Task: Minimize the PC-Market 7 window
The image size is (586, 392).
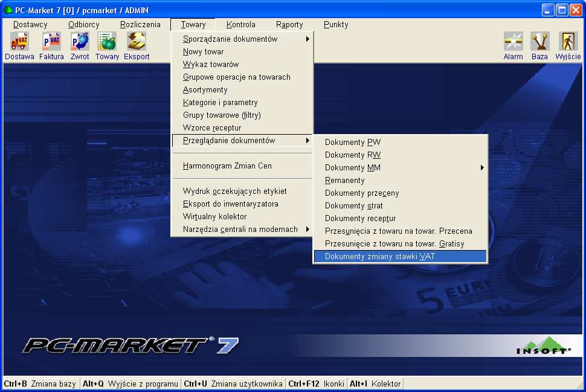Action: [548, 10]
